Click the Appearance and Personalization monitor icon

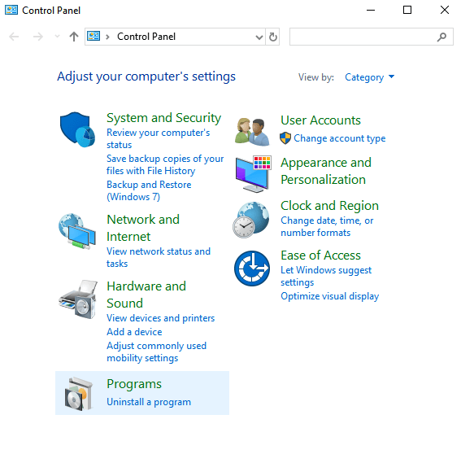[x=253, y=173]
